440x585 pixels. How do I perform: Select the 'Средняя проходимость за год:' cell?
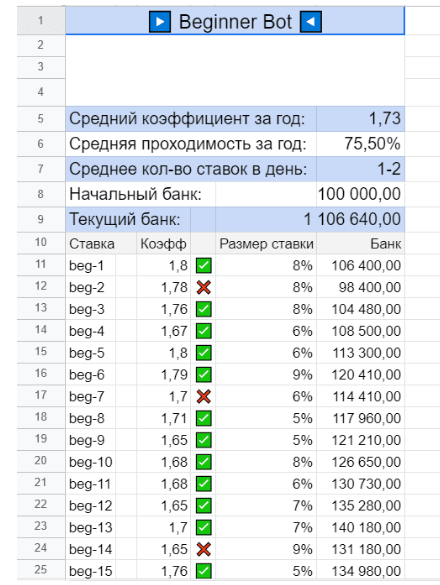pos(191,144)
